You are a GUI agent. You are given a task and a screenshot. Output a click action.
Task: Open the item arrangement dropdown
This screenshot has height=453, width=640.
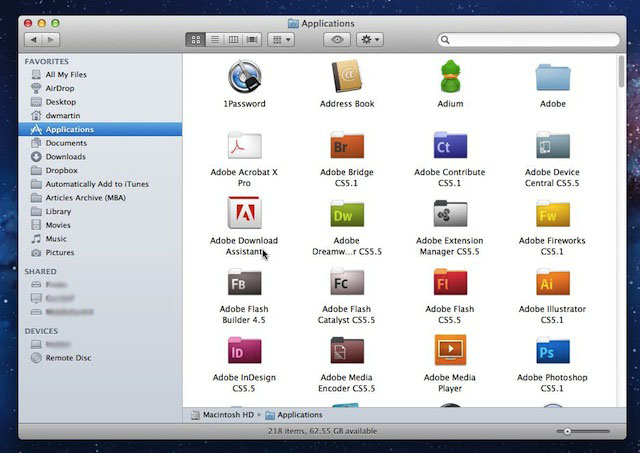pos(282,40)
